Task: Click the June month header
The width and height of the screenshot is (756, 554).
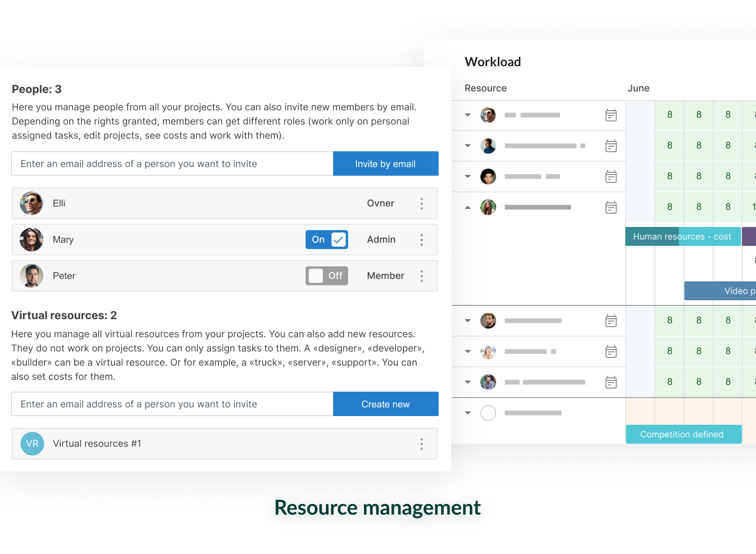Action: (638, 88)
